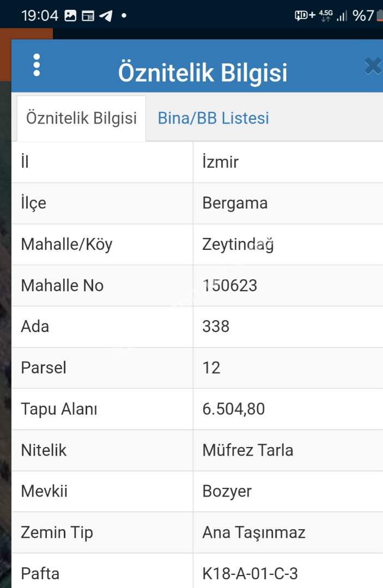Tap the Mahalle No 150623 value
The width and height of the screenshot is (383, 588).
click(229, 285)
